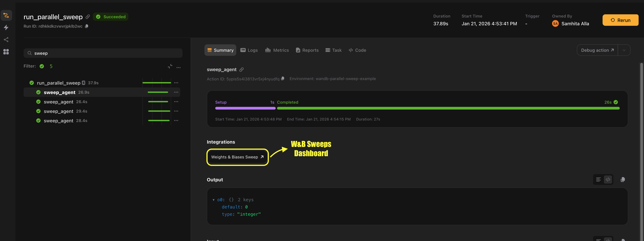Toggle the succeeded status filter
The image size is (644, 241).
pyautogui.click(x=42, y=66)
